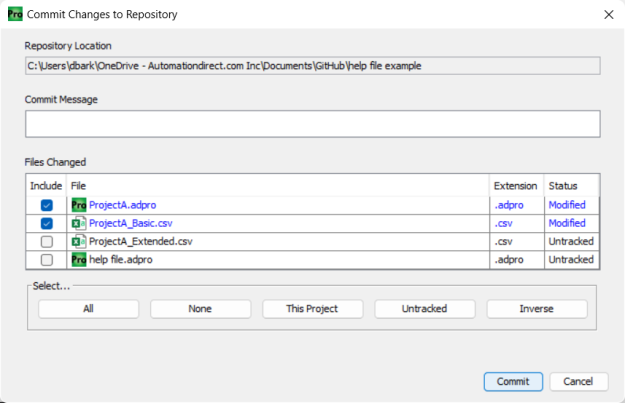
Task: Click the Pro app icon in title bar
Action: (15, 14)
